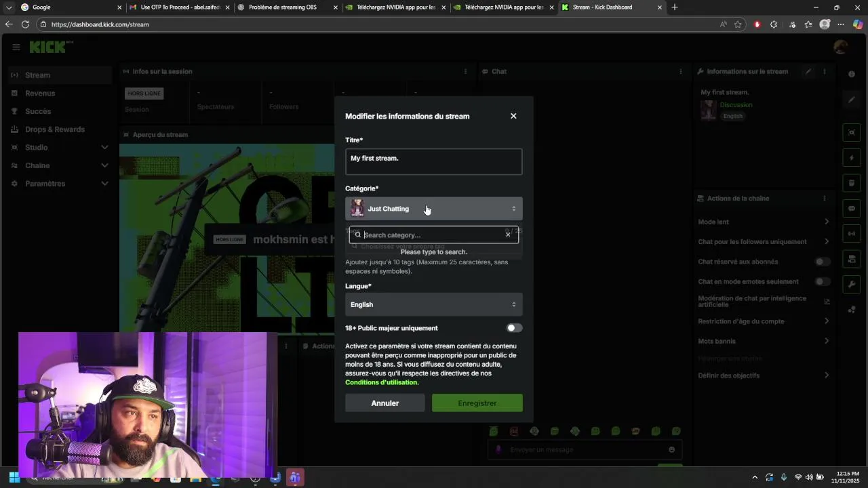Select Stream in the sidebar
Viewport: 868px width, 488px height.
pos(60,75)
